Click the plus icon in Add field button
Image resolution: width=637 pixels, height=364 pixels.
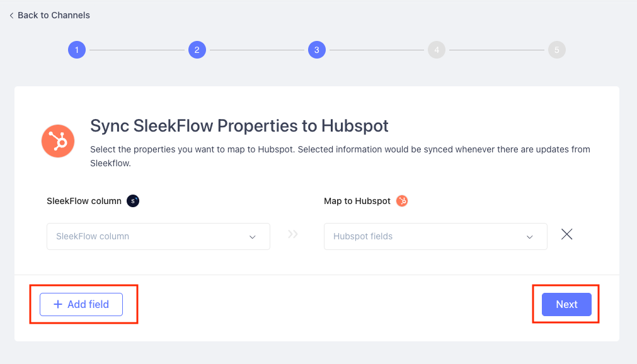[58, 304]
